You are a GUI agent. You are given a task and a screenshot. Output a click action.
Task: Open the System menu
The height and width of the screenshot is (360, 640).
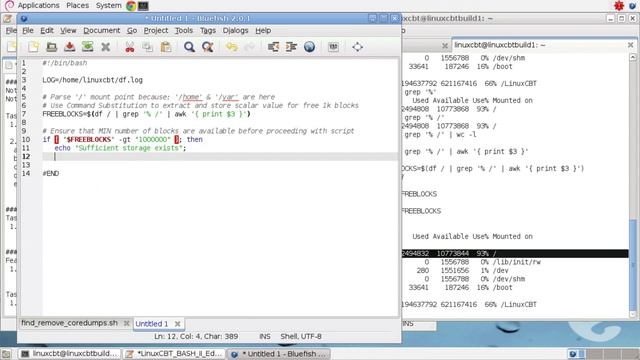109,6
